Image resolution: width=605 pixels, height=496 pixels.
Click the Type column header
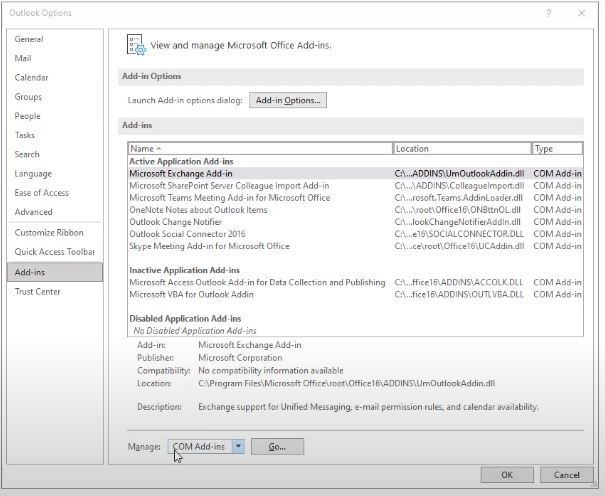pos(557,149)
